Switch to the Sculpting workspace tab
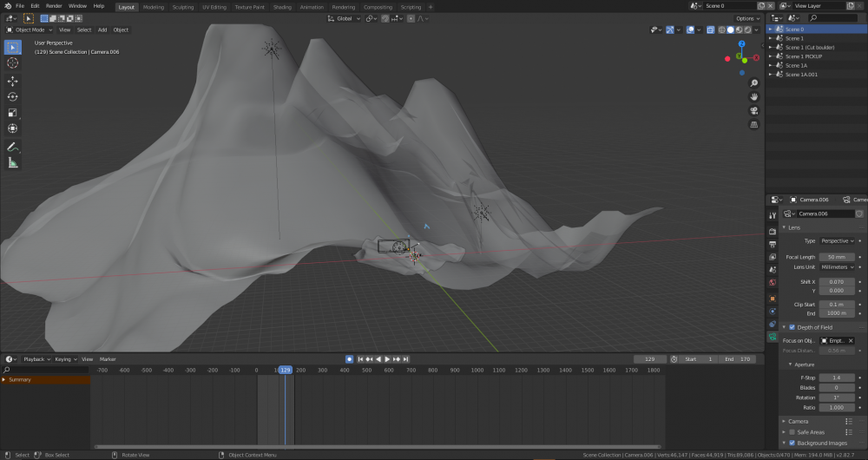 [182, 7]
